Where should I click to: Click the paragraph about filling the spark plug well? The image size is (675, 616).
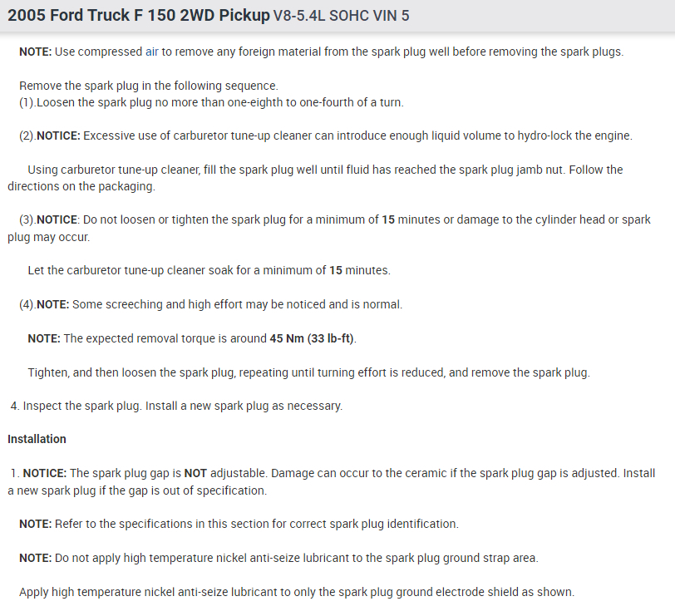click(324, 170)
